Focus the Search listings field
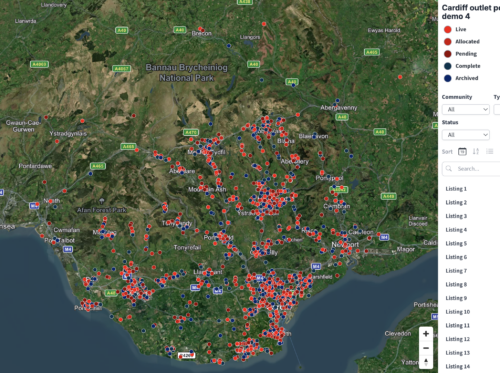500x373 pixels. (x=471, y=169)
